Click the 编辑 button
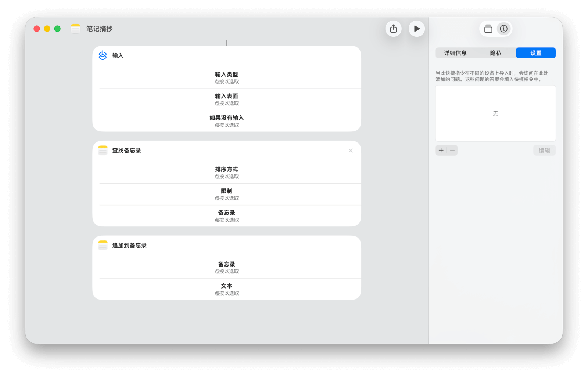588x377 pixels. tap(544, 150)
